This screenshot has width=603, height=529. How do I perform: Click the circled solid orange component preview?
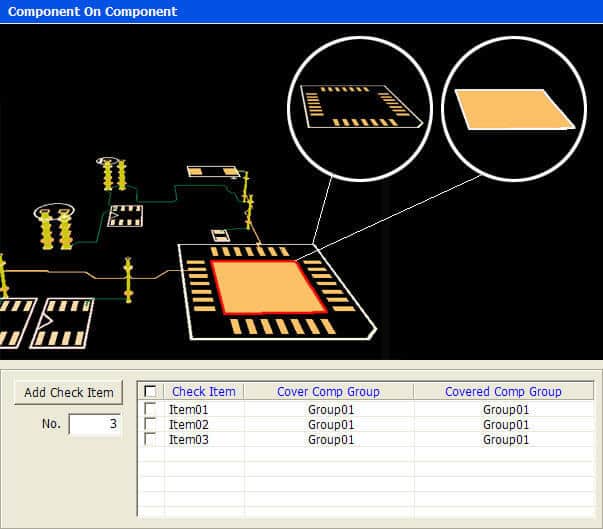514,108
